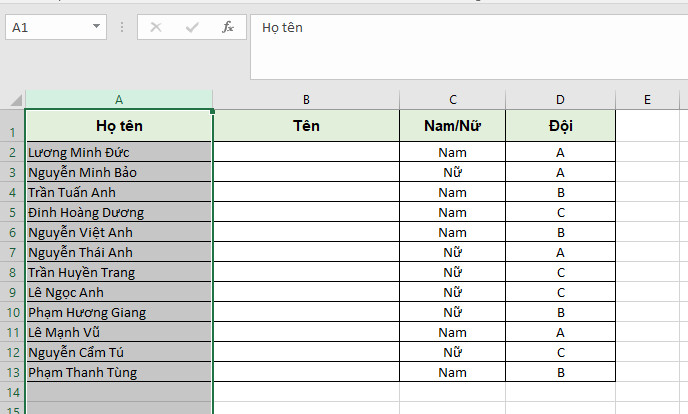Select column A header
The width and height of the screenshot is (688, 414).
click(119, 100)
